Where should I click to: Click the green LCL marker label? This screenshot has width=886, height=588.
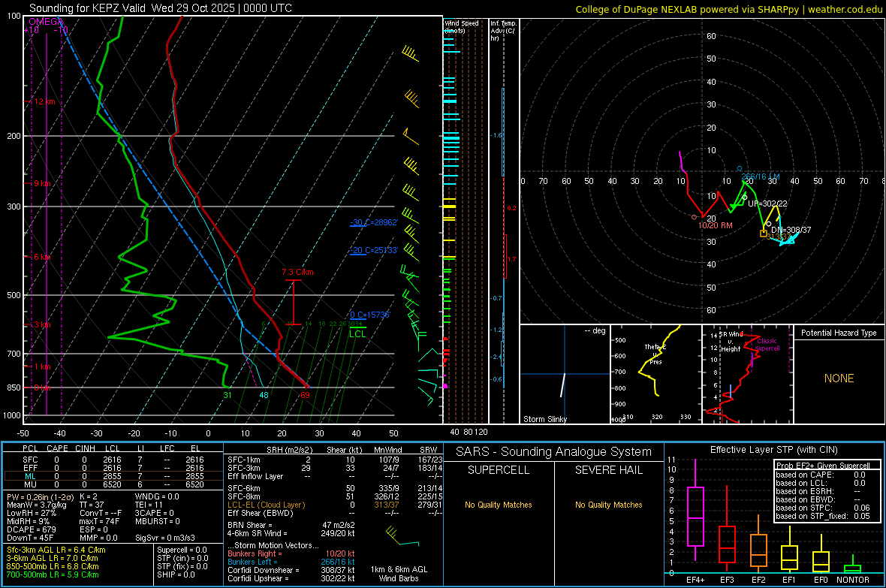(x=357, y=334)
